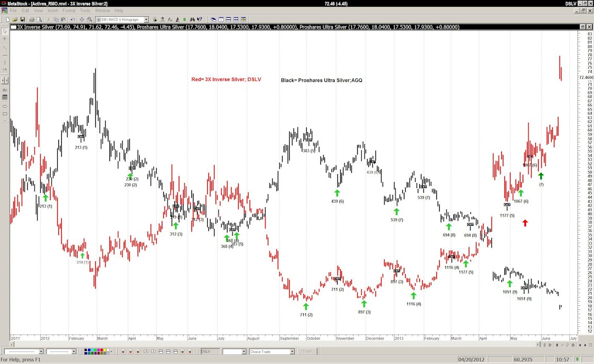Viewport: 594px width, 364px height.
Task: Click the 'For Help, press F1' status text
Action: (21, 359)
